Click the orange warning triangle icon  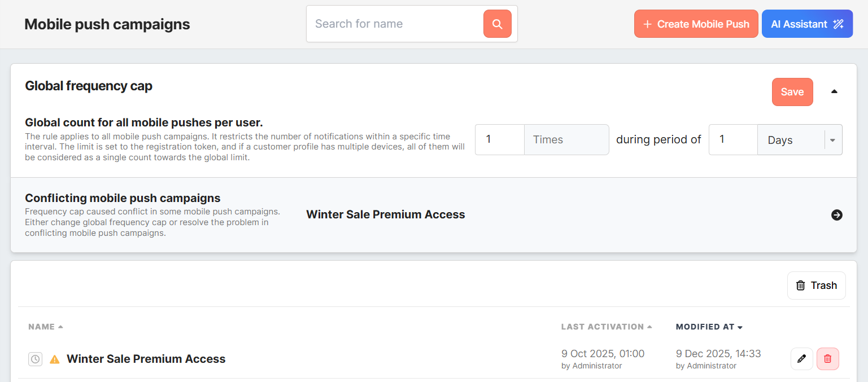(54, 359)
